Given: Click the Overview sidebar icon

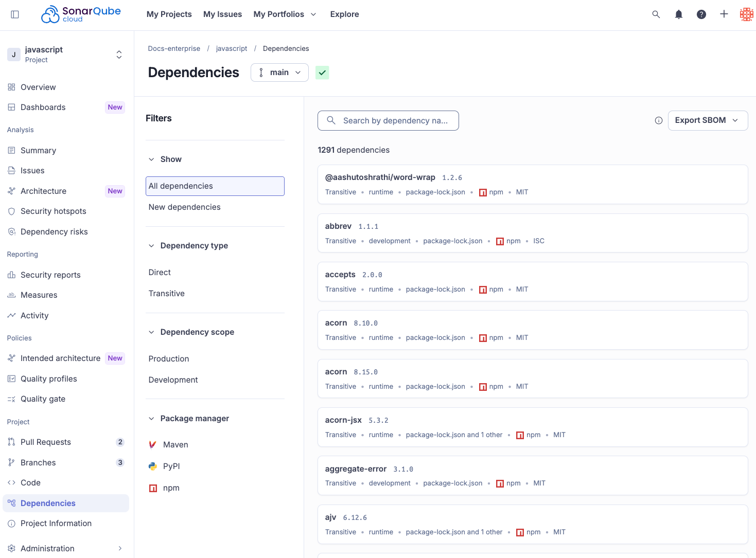Looking at the screenshot, I should (11, 87).
